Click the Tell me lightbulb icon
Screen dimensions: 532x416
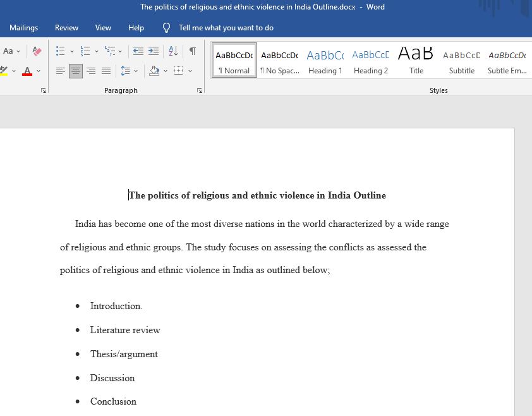[166, 28]
